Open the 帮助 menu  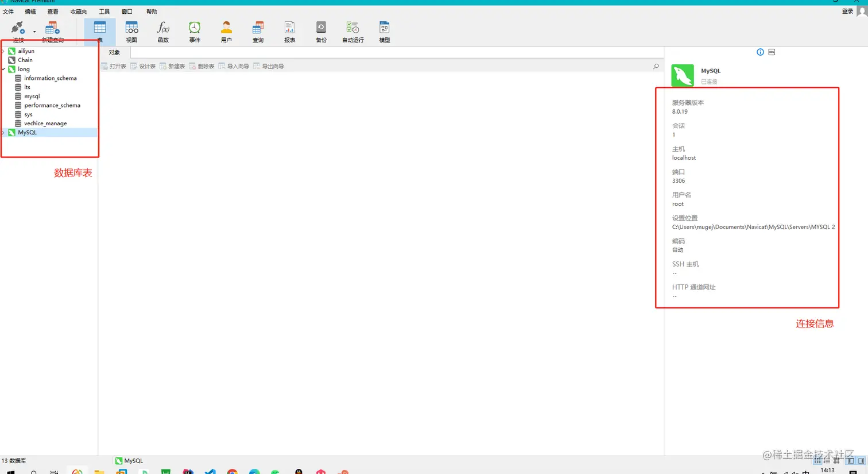152,11
